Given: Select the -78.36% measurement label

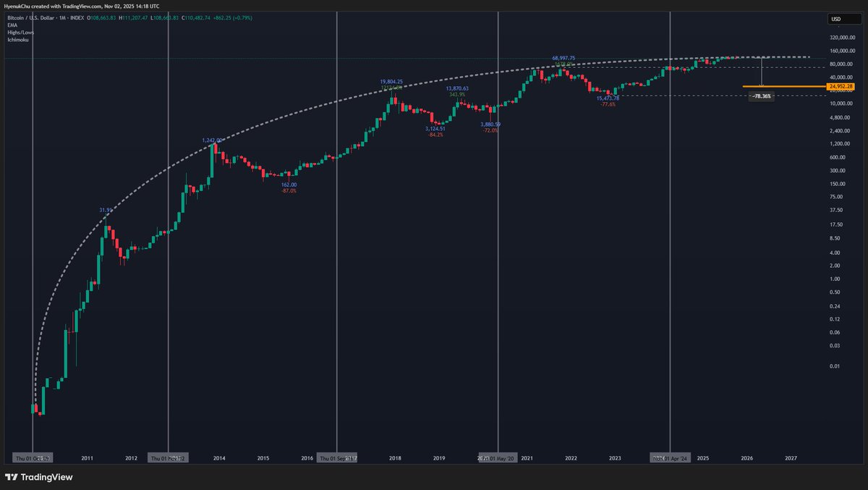Looking at the screenshot, I should pyautogui.click(x=760, y=95).
